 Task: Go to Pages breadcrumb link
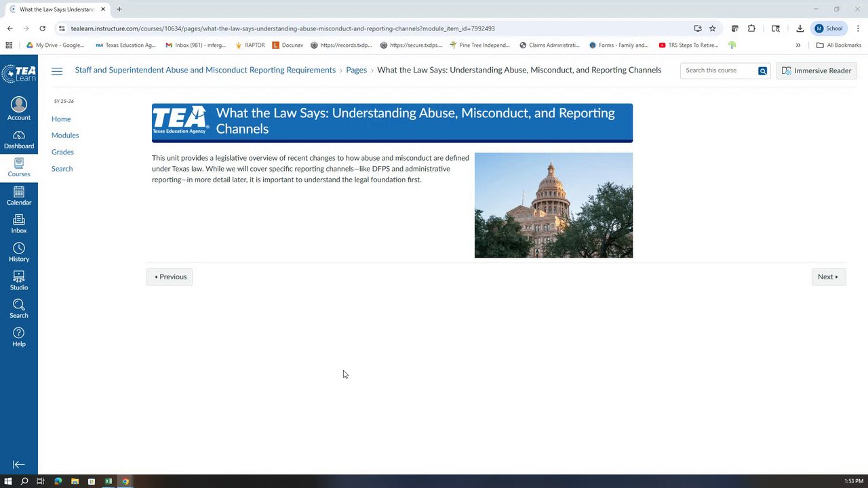356,70
